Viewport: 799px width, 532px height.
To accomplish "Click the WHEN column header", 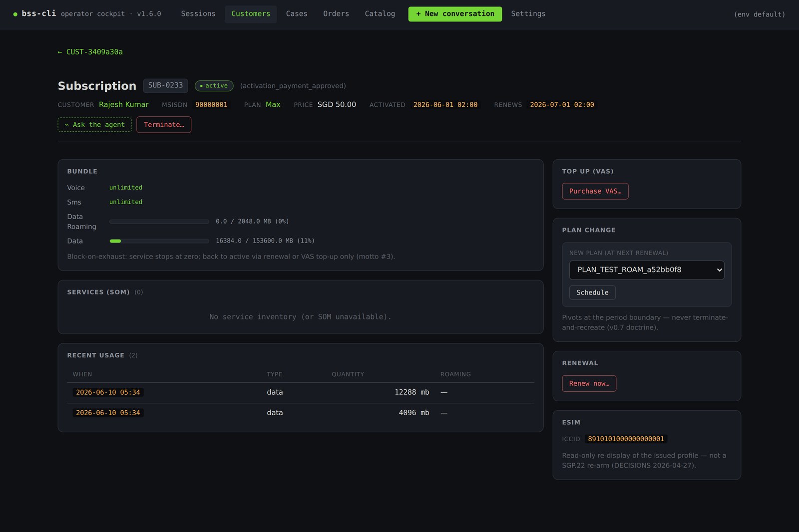I will [x=82, y=374].
